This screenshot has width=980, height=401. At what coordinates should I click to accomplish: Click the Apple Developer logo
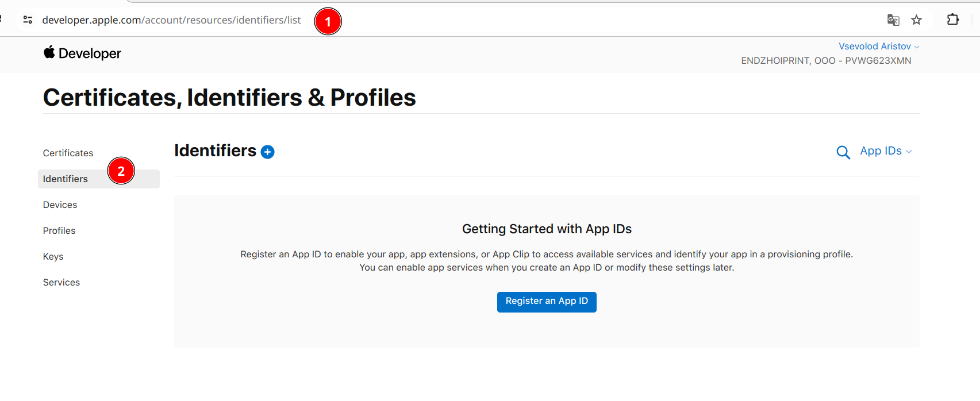tap(82, 53)
